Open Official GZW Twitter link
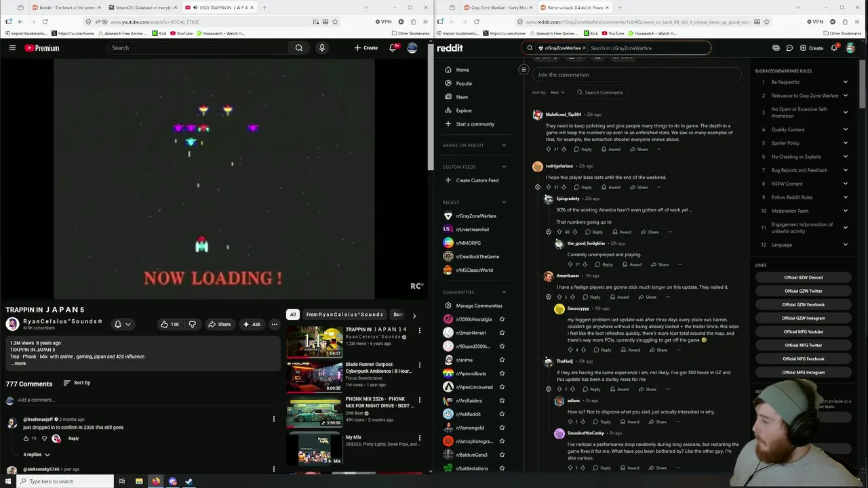The height and width of the screenshot is (488, 868). (804, 291)
